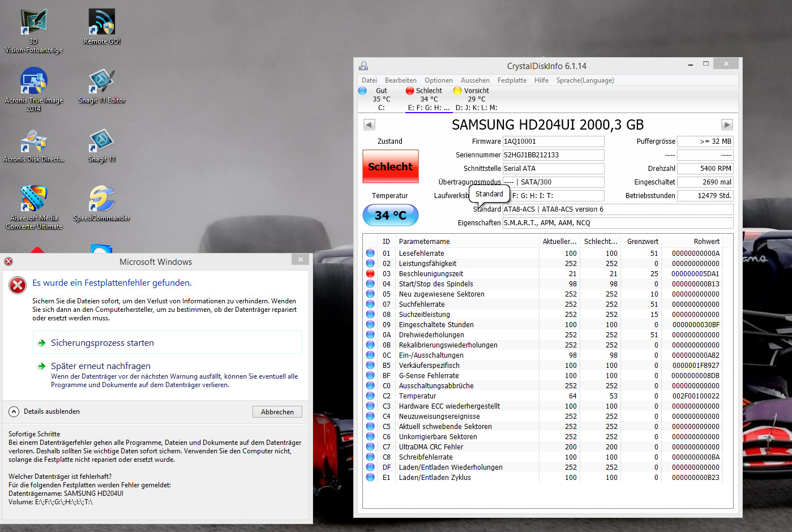Launch Aiseesoft Media Converter Ultimate
The image size is (792, 532).
(34, 207)
